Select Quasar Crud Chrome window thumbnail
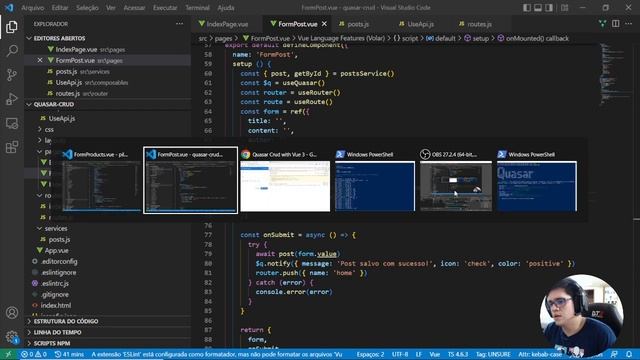This screenshot has height=360, width=640. (285, 180)
